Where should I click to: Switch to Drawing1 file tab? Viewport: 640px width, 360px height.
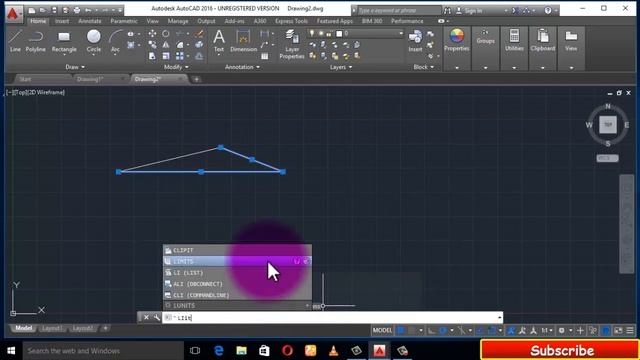pos(90,79)
